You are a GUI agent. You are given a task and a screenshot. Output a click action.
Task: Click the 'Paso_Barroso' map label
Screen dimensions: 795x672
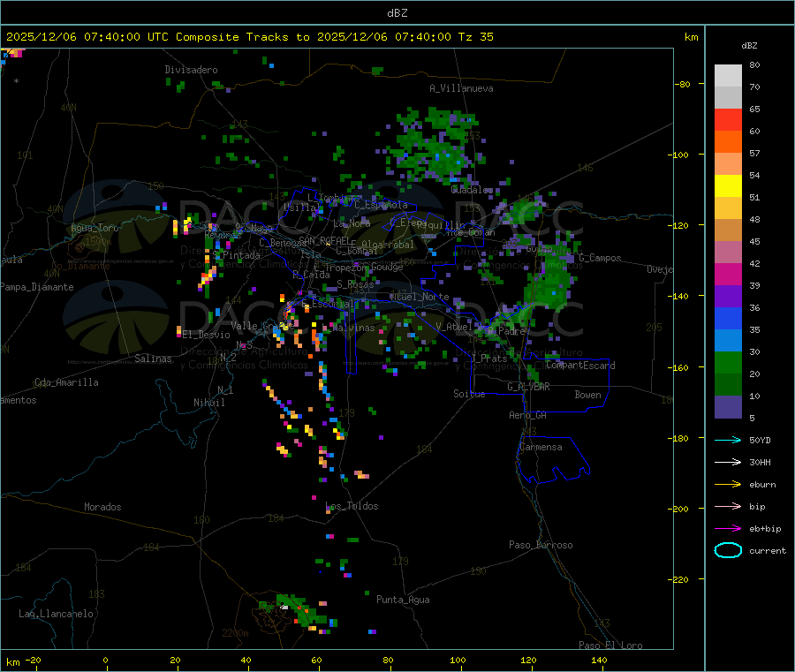click(541, 545)
